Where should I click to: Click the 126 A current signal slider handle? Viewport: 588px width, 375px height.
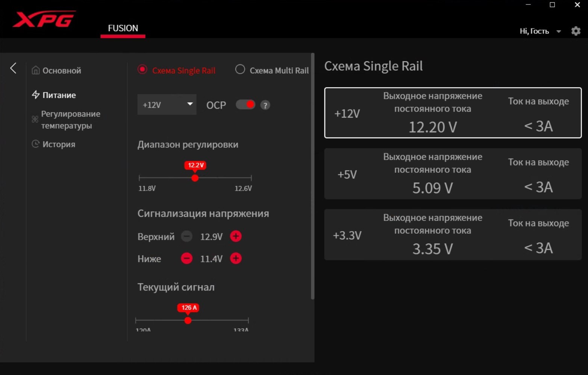coord(188,321)
